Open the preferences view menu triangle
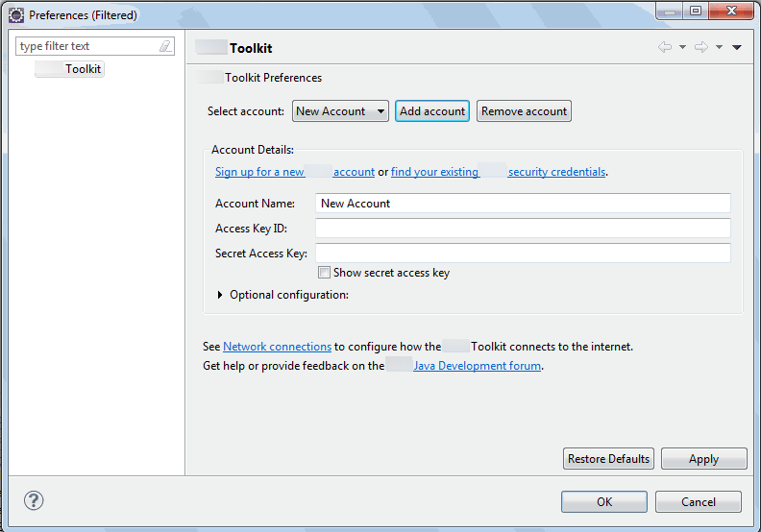 [x=737, y=47]
